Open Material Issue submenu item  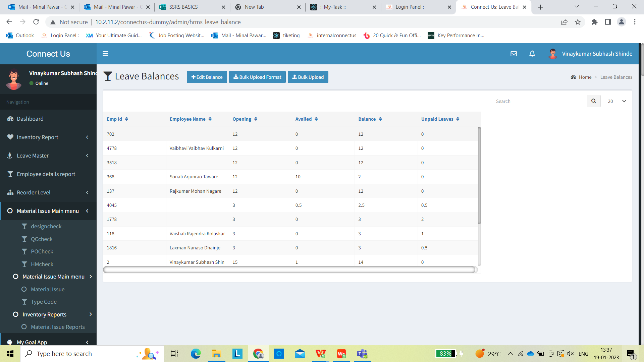(x=48, y=289)
